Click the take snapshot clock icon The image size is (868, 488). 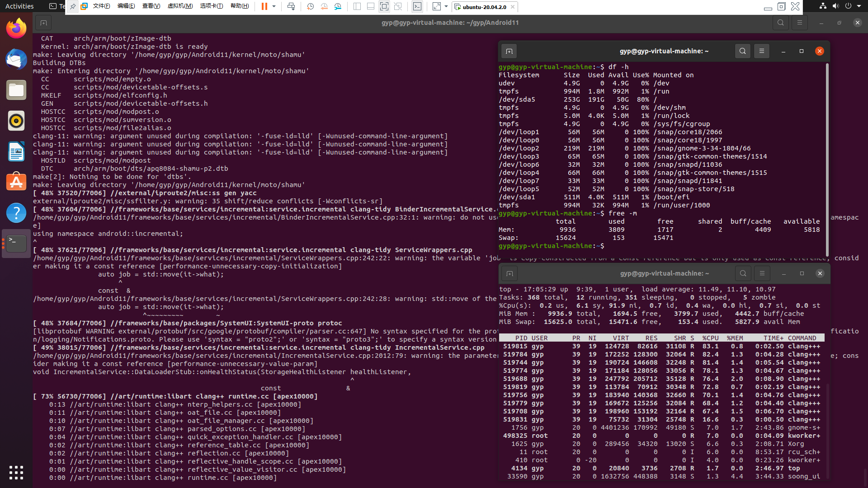[310, 6]
